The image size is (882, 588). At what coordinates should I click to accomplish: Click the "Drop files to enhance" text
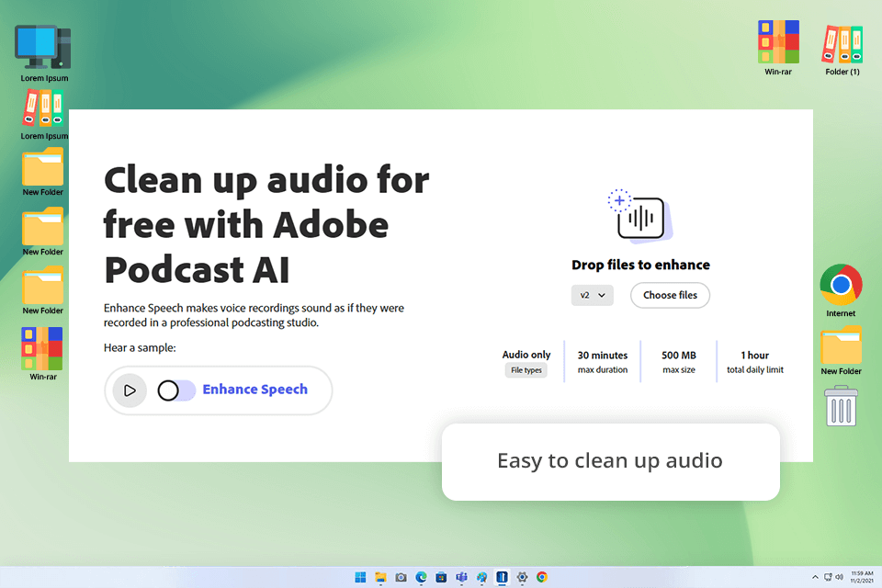[640, 265]
